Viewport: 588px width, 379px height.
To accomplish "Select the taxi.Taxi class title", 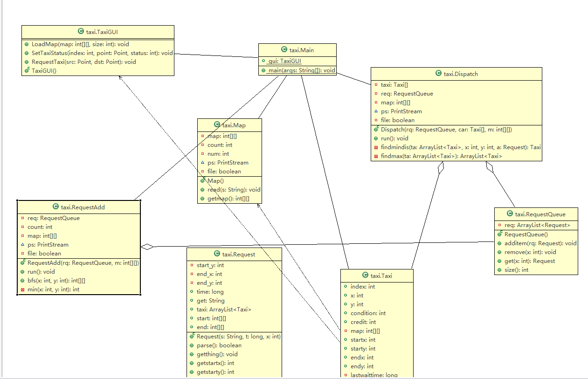I will (x=381, y=276).
